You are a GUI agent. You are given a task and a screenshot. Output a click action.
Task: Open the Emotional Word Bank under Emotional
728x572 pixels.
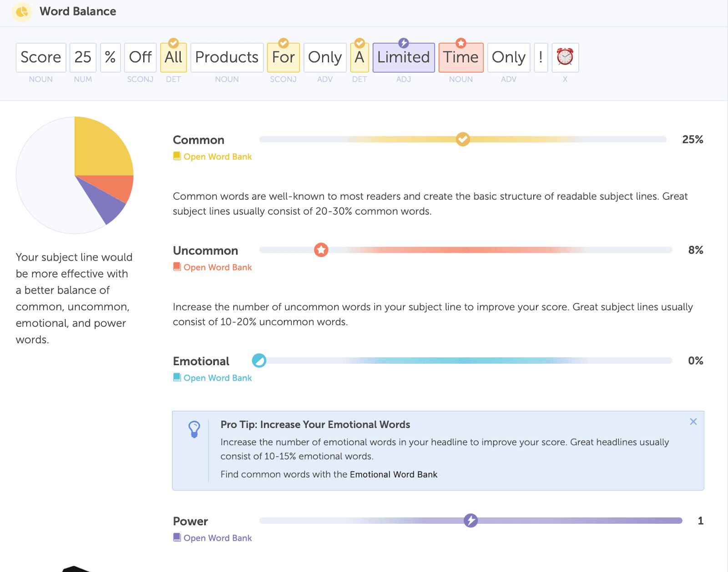coord(217,378)
